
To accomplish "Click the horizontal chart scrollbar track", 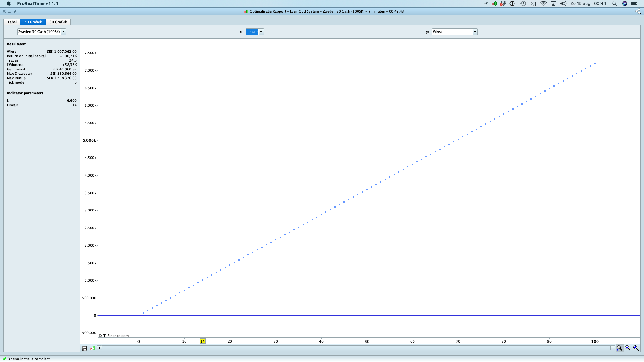I will tap(356, 348).
